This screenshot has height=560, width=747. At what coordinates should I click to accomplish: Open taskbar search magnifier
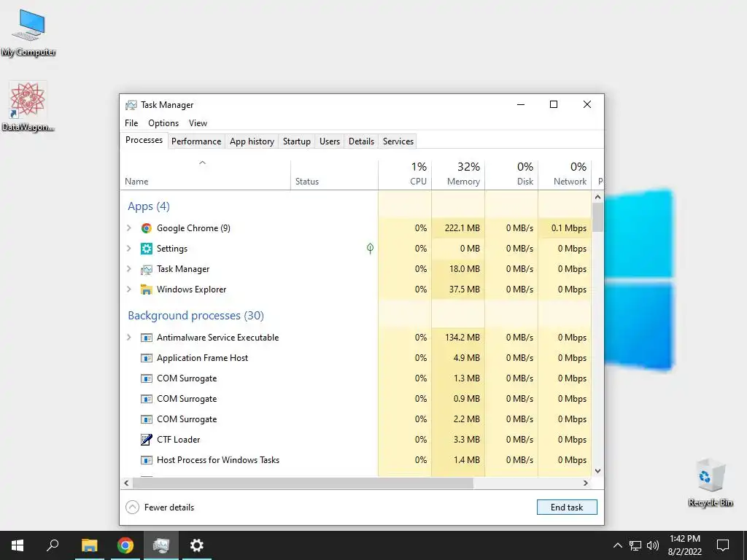click(53, 545)
